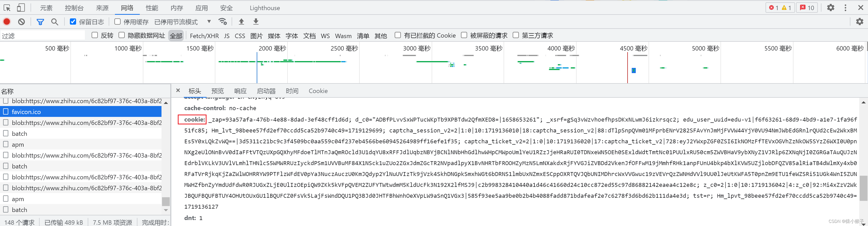868x226 pixels.
Task: Open the 启动器 Initiator detail tab
Action: click(266, 91)
